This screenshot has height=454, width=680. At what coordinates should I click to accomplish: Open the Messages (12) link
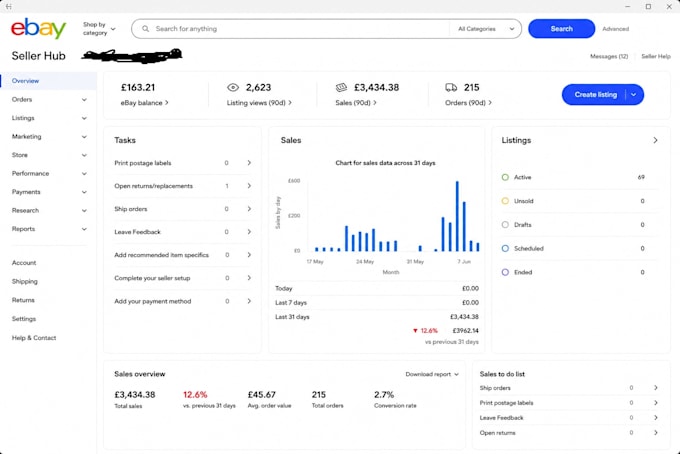click(609, 56)
